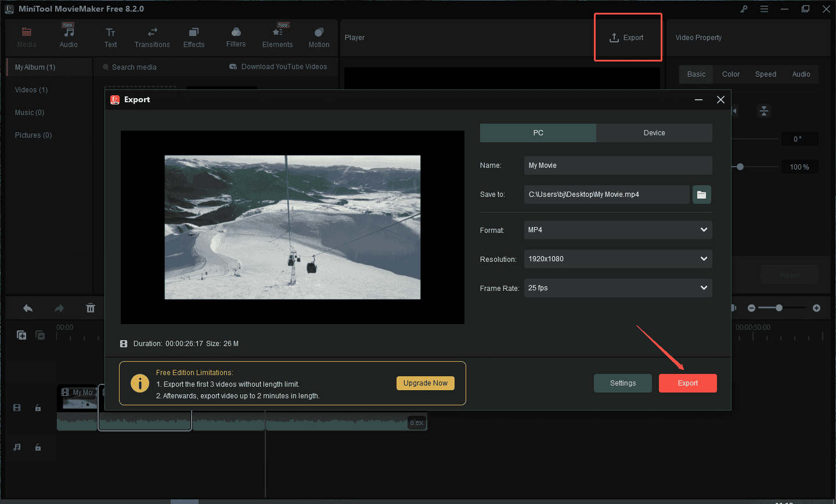Image resolution: width=836 pixels, height=504 pixels.
Task: Switch to Basic tab in Video Property
Action: coord(696,74)
